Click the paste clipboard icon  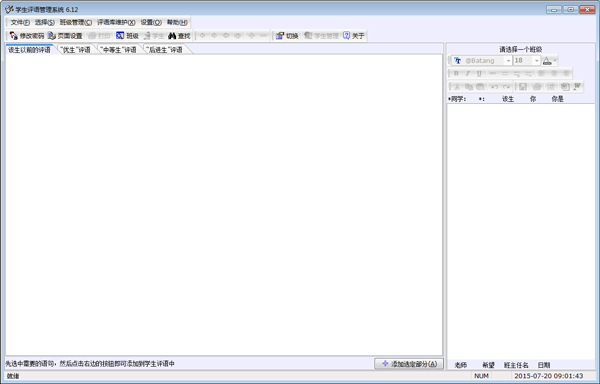click(480, 87)
